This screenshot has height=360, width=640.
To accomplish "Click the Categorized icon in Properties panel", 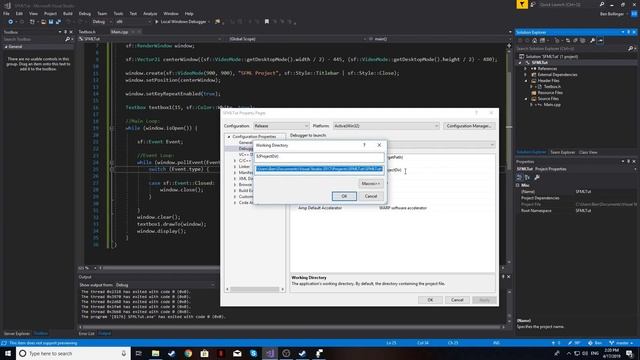I will coord(520,177).
